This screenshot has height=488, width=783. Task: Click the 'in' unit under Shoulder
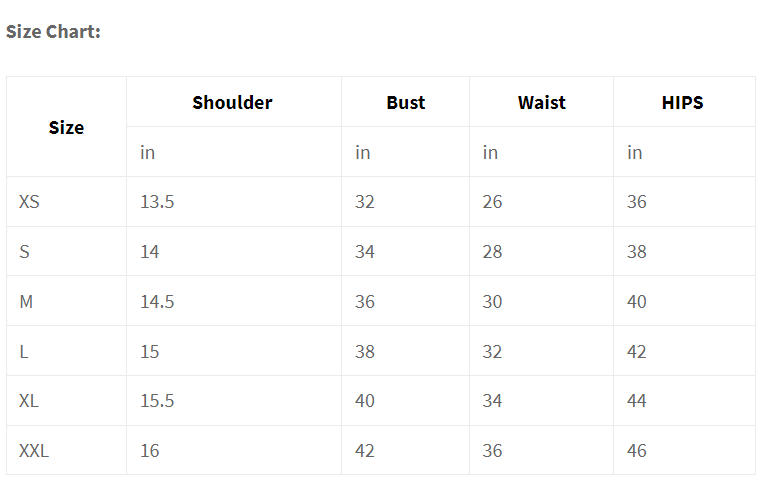point(148,153)
